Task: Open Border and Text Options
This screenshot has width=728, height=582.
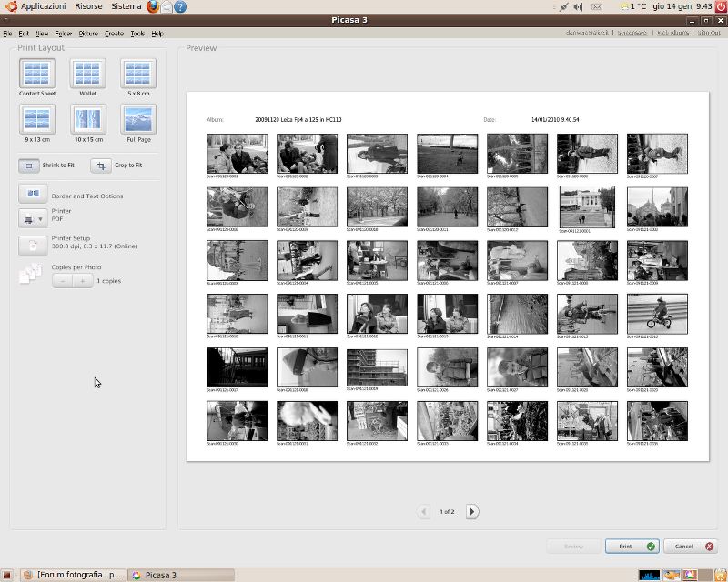Action: 33,195
